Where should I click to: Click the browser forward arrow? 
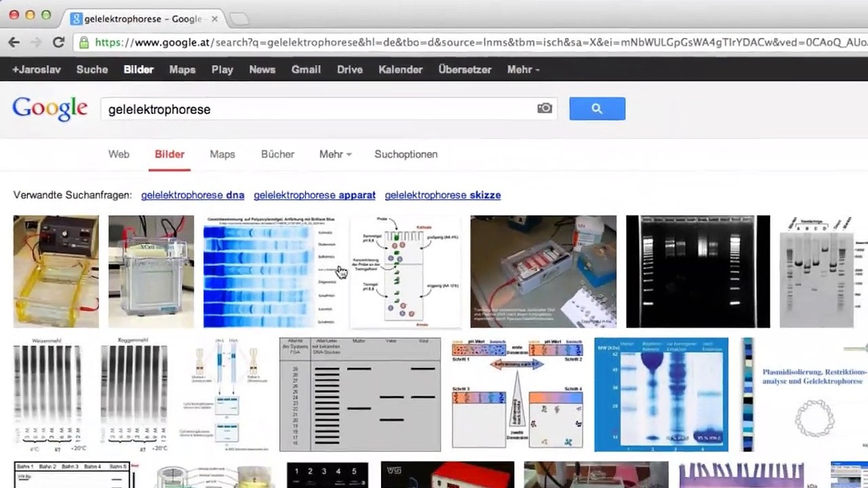point(36,43)
